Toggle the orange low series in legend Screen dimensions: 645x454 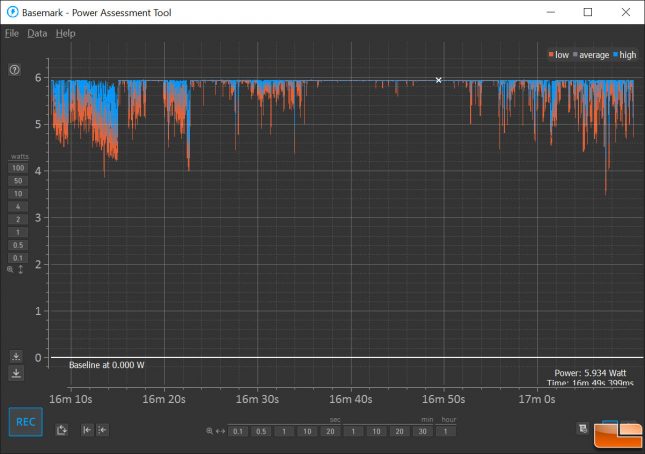pyautogui.click(x=559, y=55)
